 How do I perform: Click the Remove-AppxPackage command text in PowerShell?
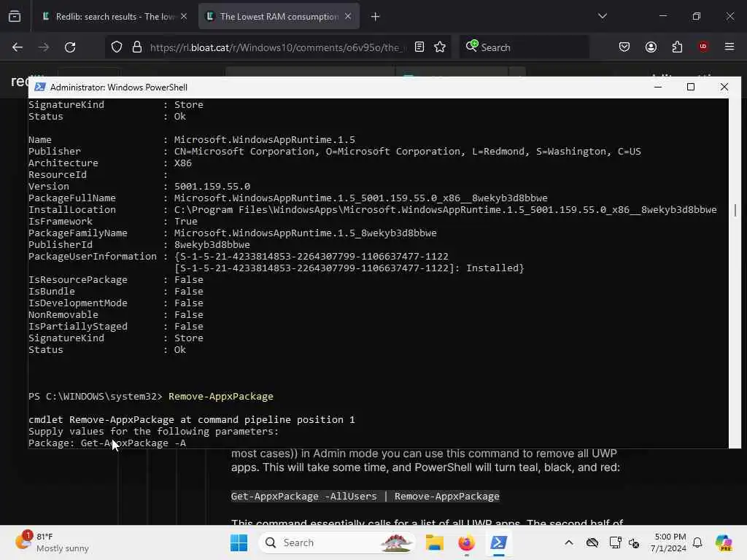point(221,396)
